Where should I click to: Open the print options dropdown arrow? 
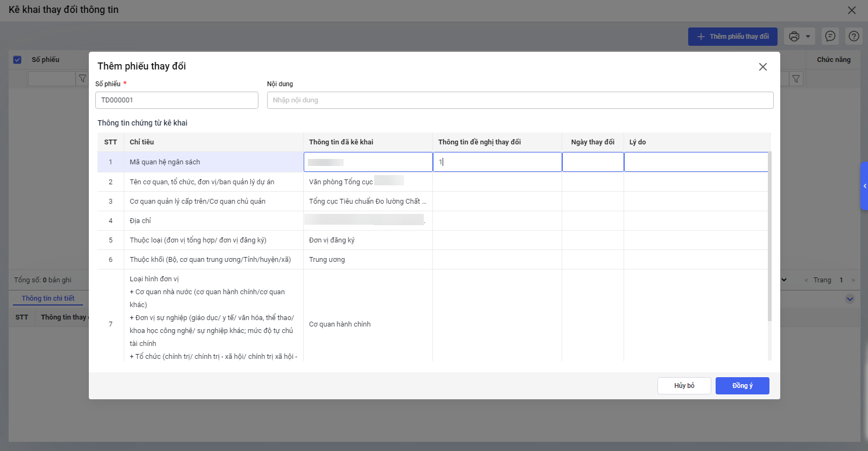tap(808, 37)
